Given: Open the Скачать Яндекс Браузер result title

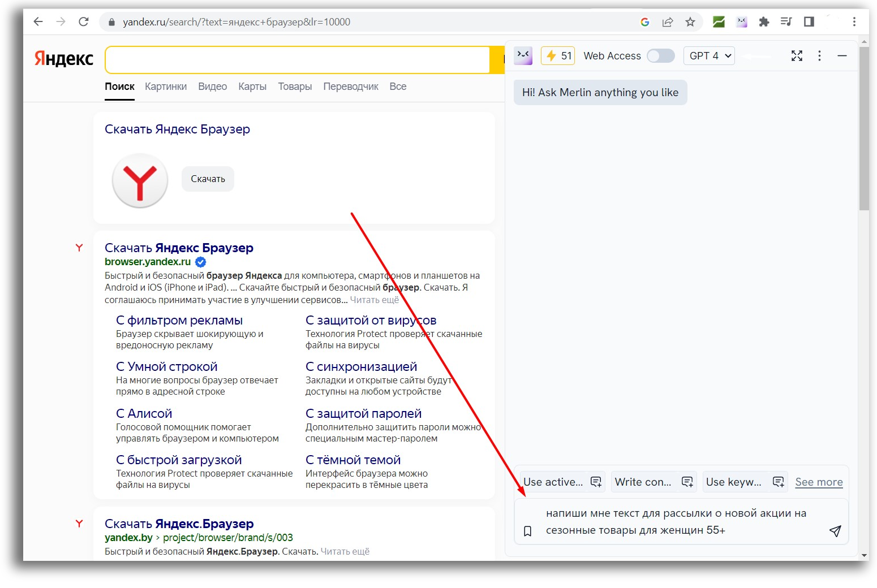Looking at the screenshot, I should click(179, 248).
